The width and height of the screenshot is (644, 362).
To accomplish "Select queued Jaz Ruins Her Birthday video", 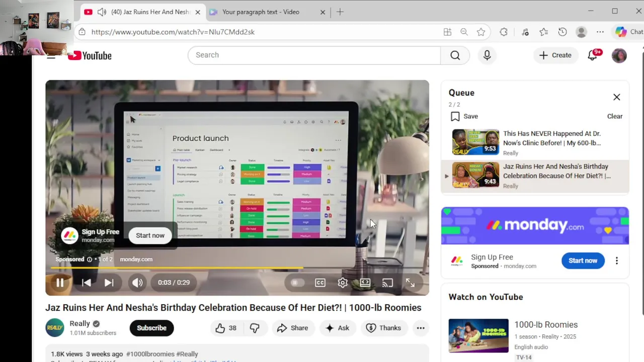I will pyautogui.click(x=535, y=176).
